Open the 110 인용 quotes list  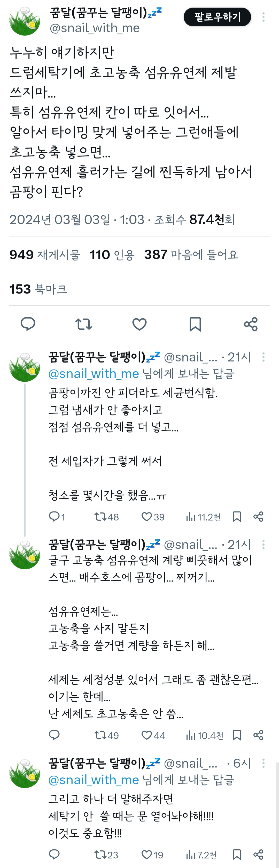(x=112, y=255)
